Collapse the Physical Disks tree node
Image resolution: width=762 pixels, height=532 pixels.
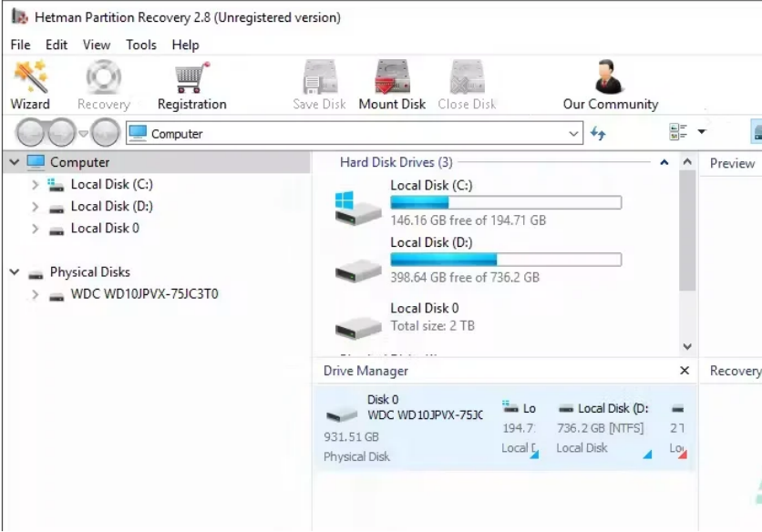coord(15,272)
